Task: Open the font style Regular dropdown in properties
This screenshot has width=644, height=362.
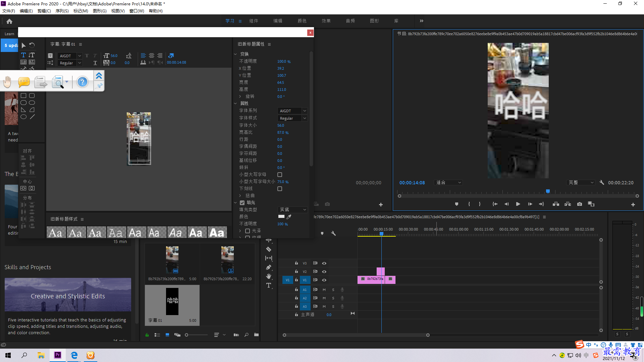Action: pyautogui.click(x=292, y=118)
